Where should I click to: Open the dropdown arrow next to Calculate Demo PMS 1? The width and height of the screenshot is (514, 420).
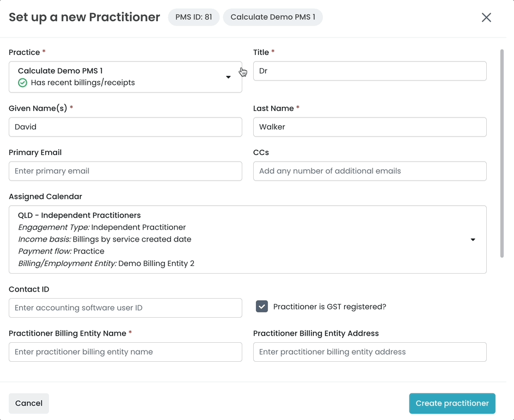point(228,77)
